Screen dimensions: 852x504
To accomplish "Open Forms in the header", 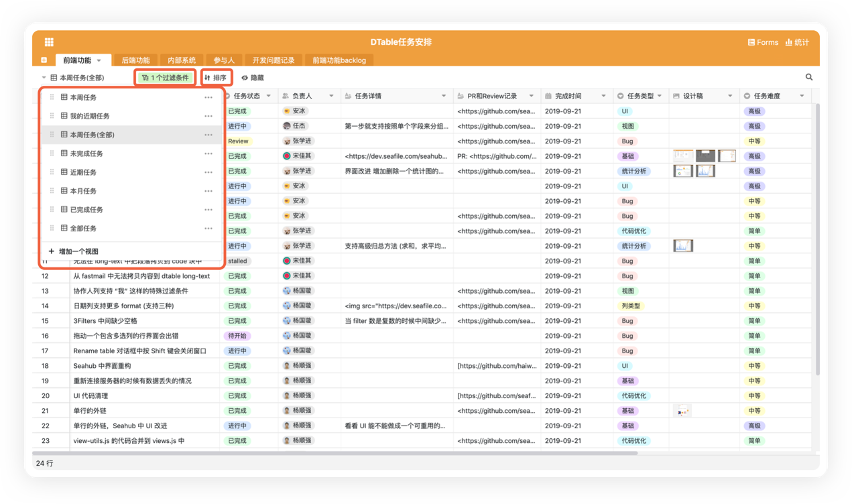I will 763,42.
